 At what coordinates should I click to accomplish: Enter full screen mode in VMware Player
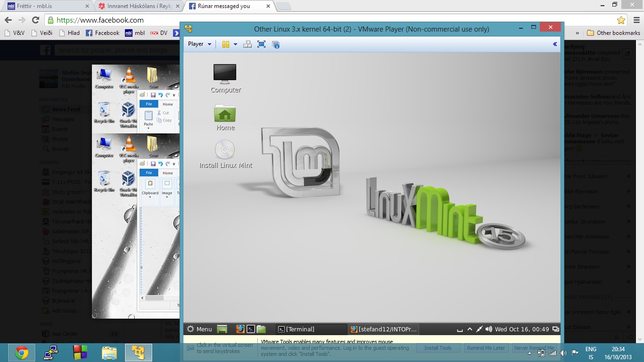click(x=261, y=44)
